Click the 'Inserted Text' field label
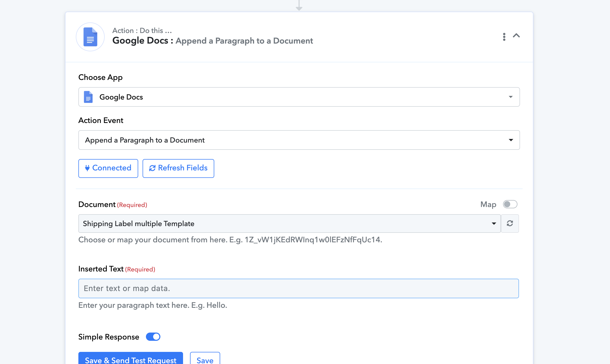Viewport: 610px width, 364px height. tap(101, 269)
